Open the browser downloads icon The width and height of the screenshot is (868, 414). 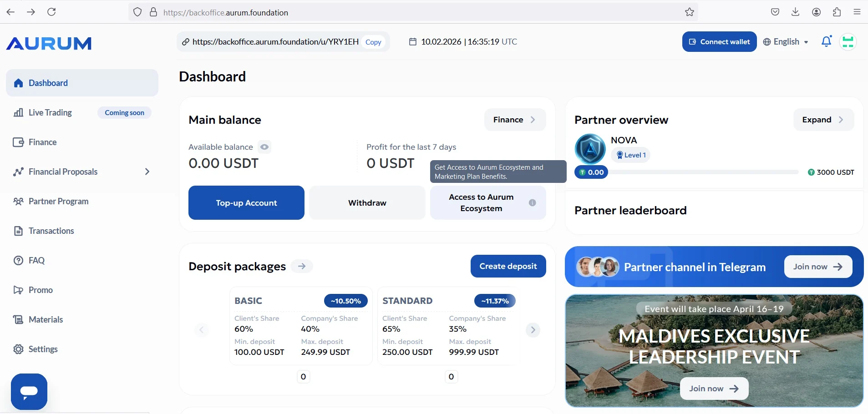796,12
